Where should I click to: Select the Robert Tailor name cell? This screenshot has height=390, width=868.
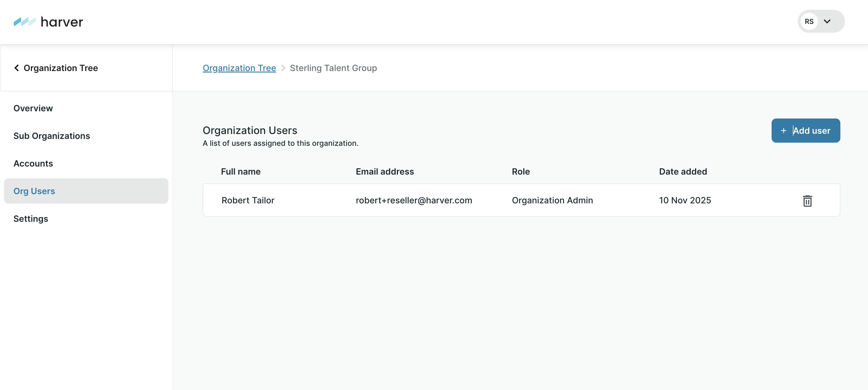click(x=248, y=200)
